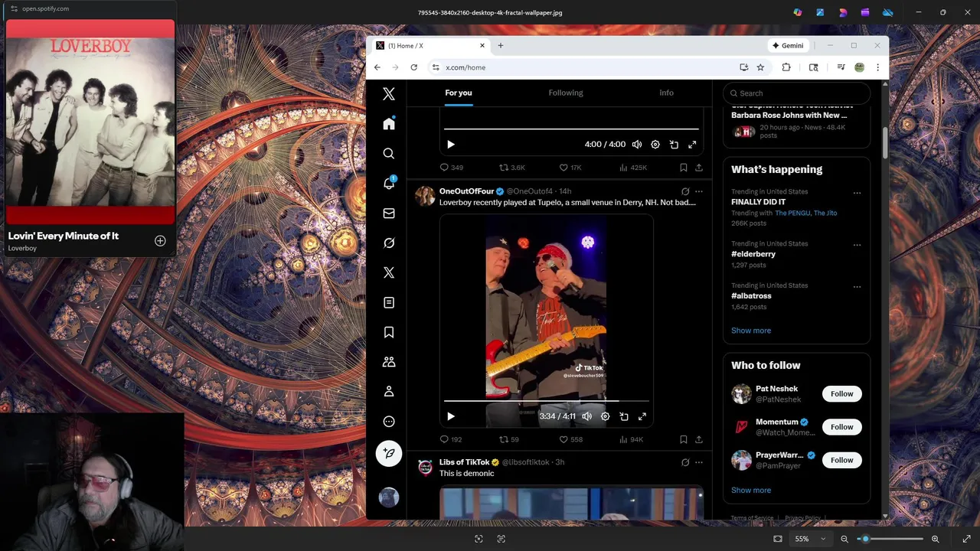Open Grok action on OneOutOfFour post

pyautogui.click(x=685, y=191)
